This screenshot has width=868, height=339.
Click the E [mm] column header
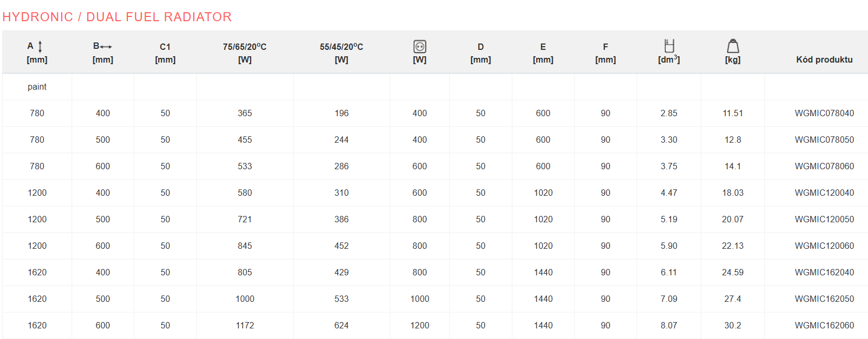[x=543, y=53]
